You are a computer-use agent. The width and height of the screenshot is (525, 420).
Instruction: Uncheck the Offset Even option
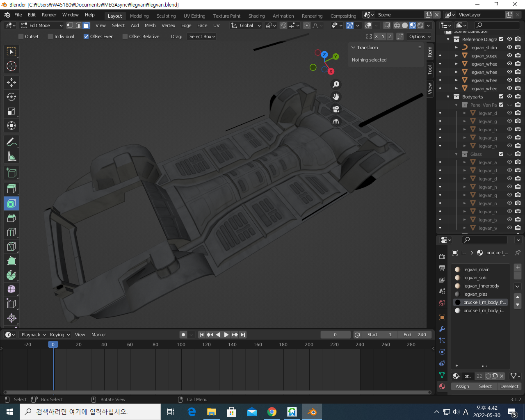coord(86,37)
